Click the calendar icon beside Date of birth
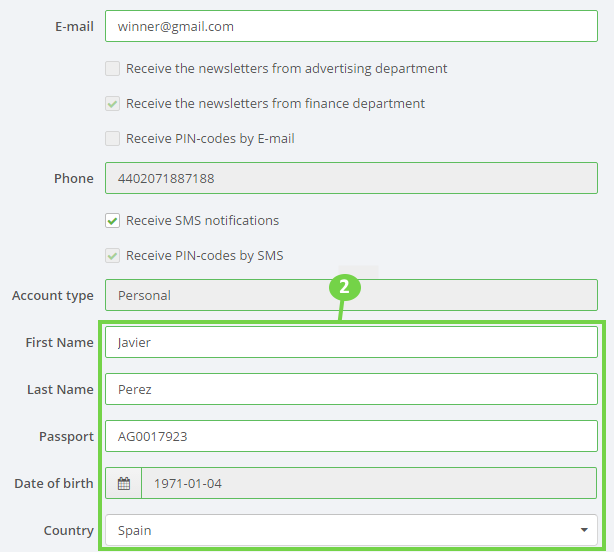The width and height of the screenshot is (614, 552). click(x=124, y=484)
